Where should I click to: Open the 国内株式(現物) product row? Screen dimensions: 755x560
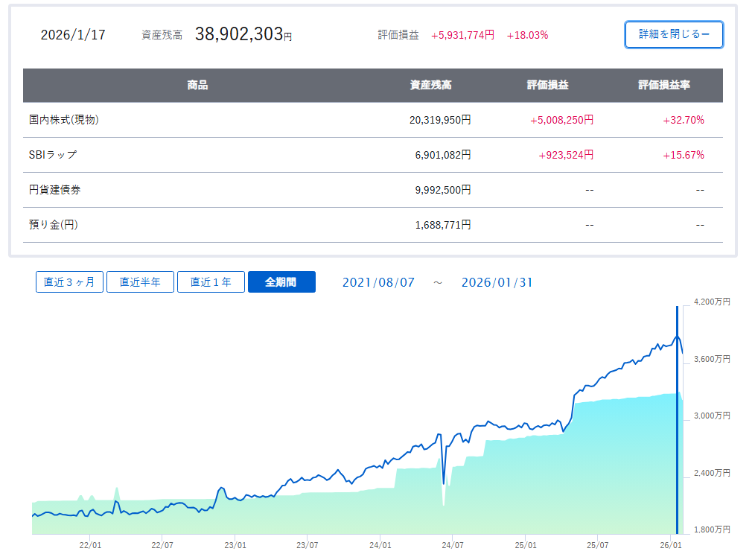point(65,120)
